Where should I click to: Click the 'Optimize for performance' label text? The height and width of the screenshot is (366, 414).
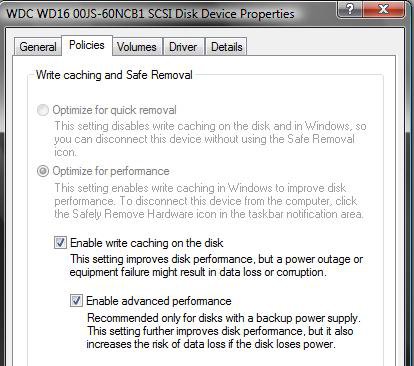(111, 171)
